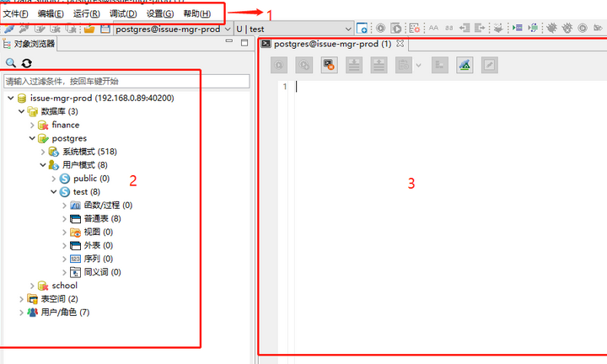This screenshot has height=364, width=607.
Task: Click the download-arrow rows icon in terminal toolbar
Action: [354, 65]
